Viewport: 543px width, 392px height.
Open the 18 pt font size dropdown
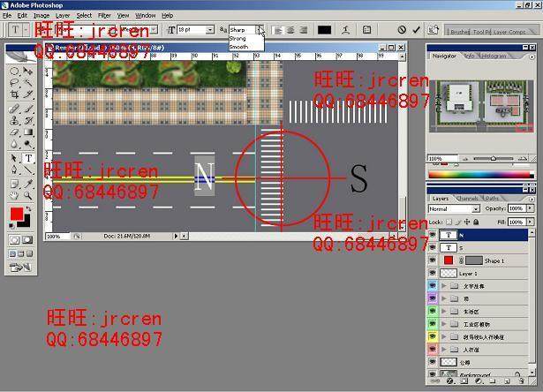coord(210,30)
